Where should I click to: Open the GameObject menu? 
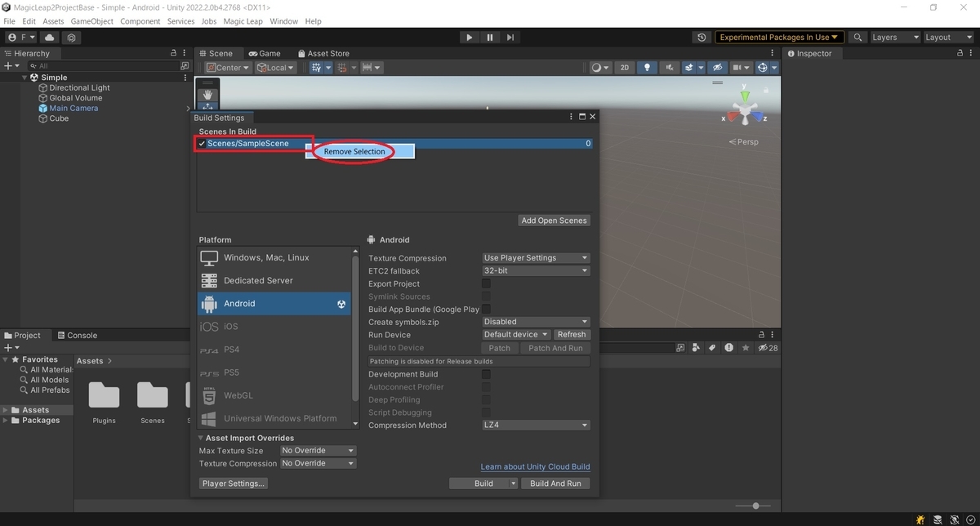pyautogui.click(x=92, y=21)
